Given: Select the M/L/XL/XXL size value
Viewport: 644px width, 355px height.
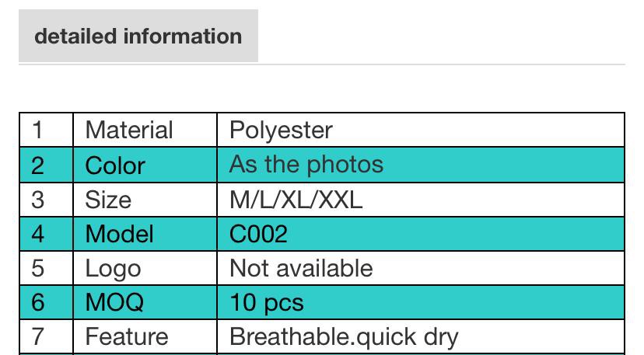Looking at the screenshot, I should tap(296, 200).
